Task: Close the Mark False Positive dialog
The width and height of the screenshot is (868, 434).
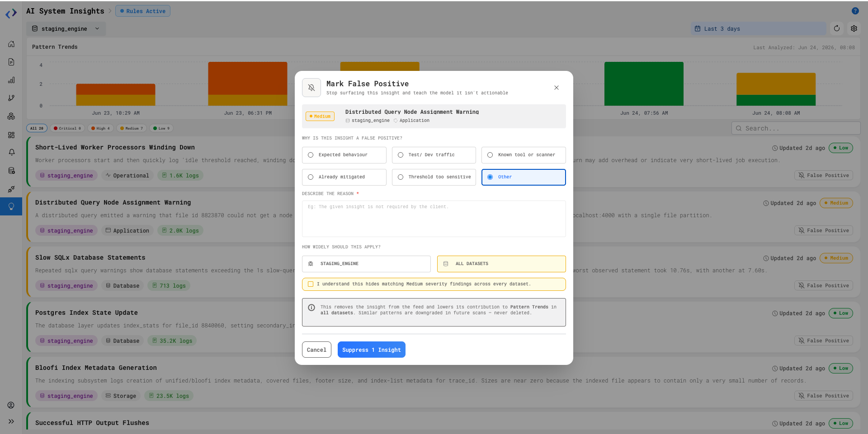Action: tap(557, 88)
